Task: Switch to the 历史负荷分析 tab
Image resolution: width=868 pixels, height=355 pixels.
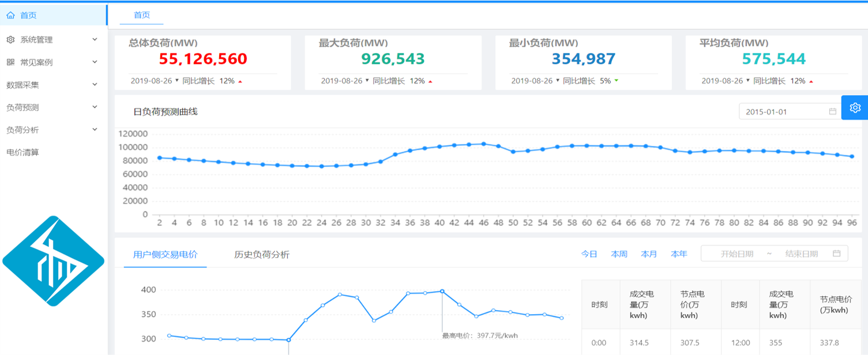Action: pos(261,254)
